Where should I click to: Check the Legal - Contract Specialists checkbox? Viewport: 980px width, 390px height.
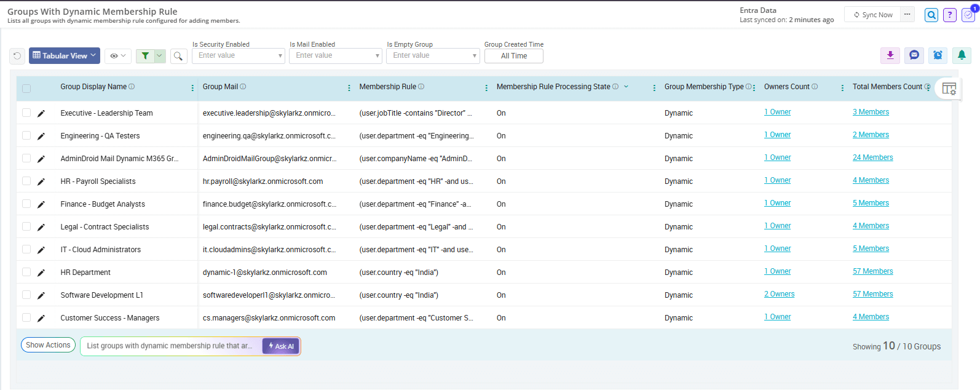(x=26, y=226)
